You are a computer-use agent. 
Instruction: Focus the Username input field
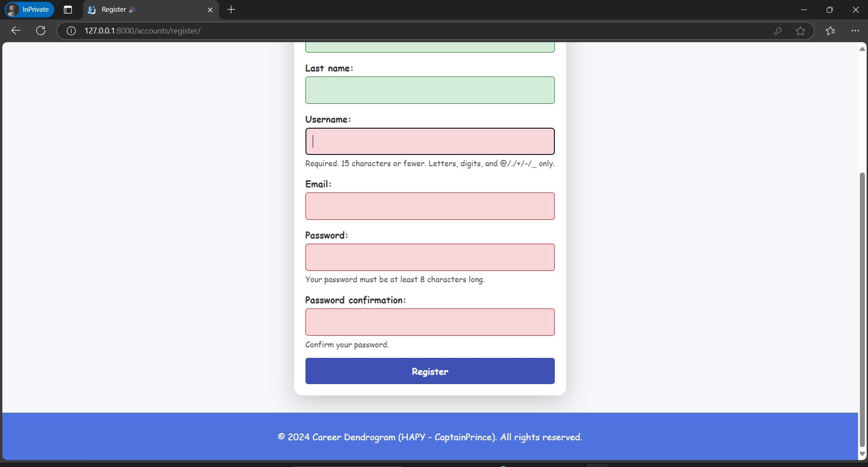click(x=430, y=141)
